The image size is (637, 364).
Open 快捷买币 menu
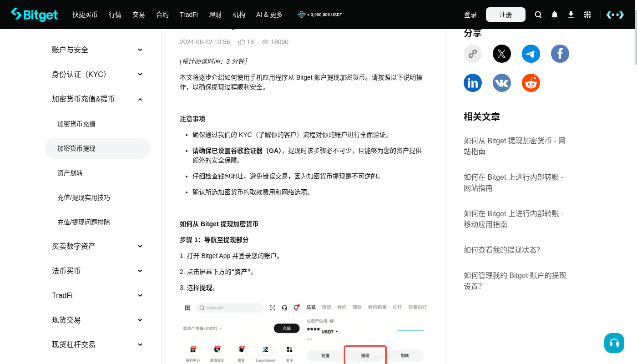(x=85, y=15)
